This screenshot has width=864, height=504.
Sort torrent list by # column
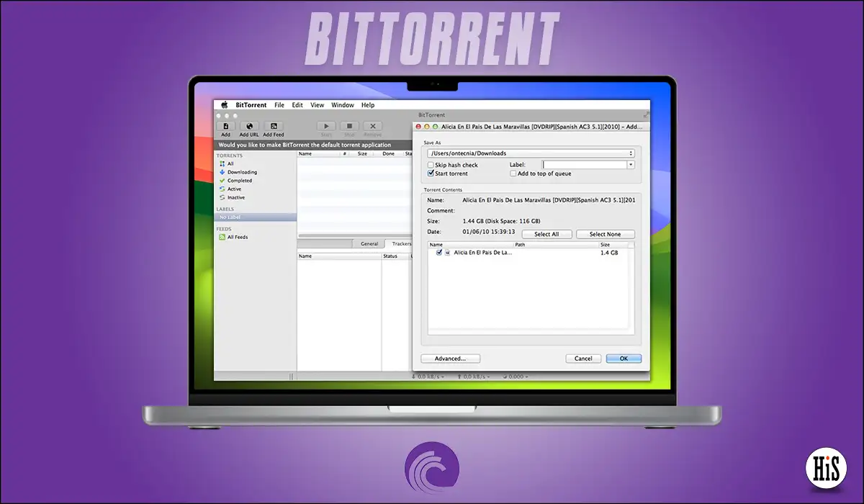(345, 153)
